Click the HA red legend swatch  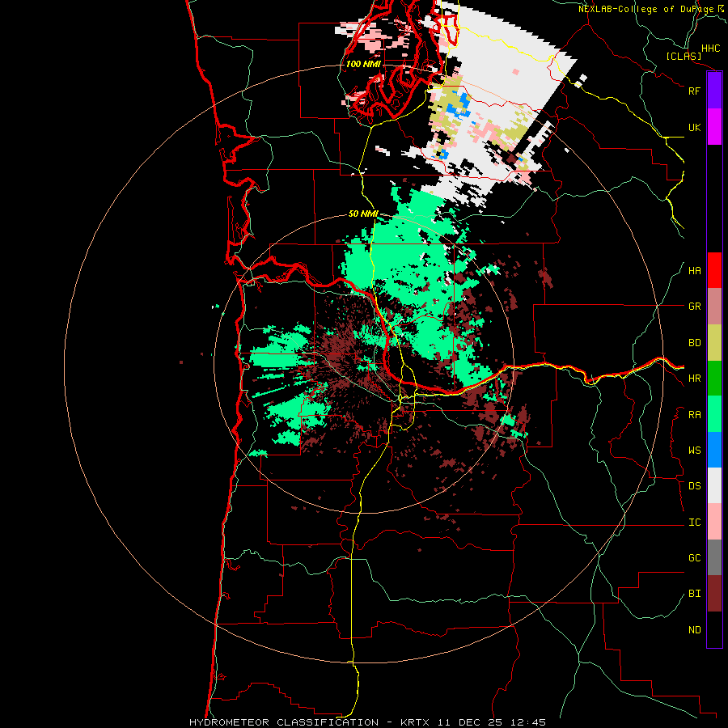(714, 270)
